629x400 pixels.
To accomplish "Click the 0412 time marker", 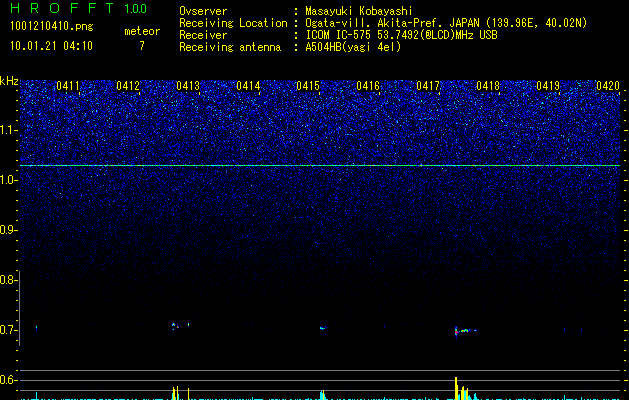I will (128, 86).
